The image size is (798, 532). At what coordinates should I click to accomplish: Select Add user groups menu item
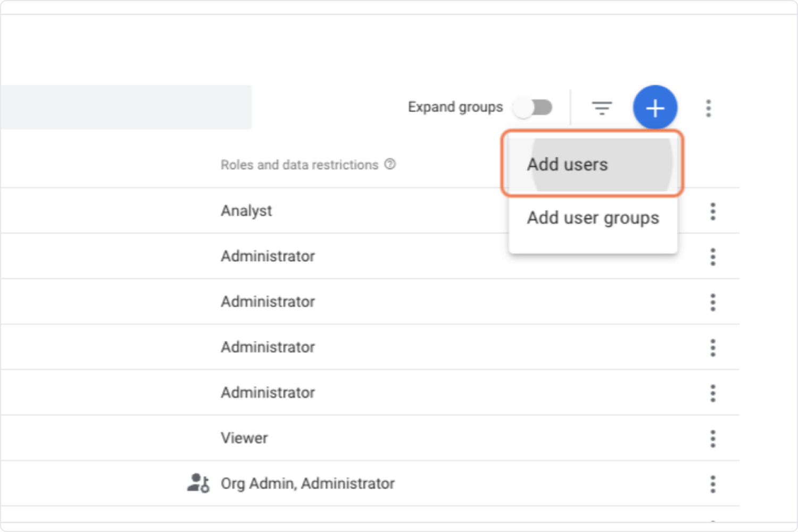point(593,218)
